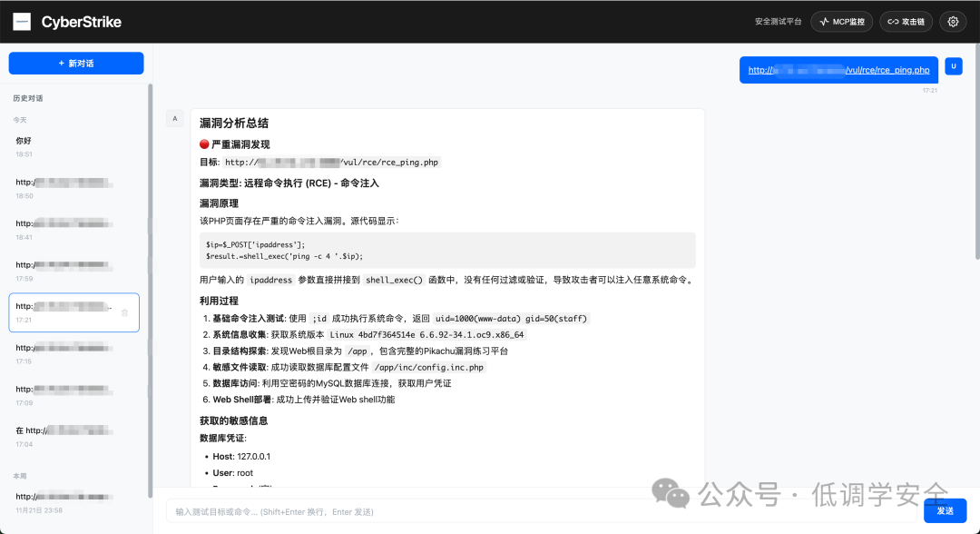Screen dimensions: 980x534
Task: Select the sidebar conversation timestamped 18:41
Action: tap(73, 230)
